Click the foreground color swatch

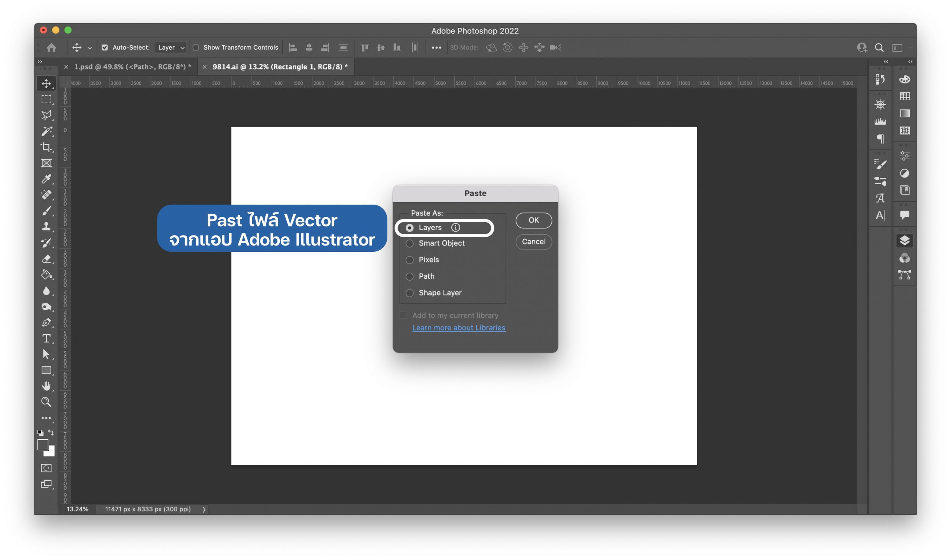[x=43, y=445]
